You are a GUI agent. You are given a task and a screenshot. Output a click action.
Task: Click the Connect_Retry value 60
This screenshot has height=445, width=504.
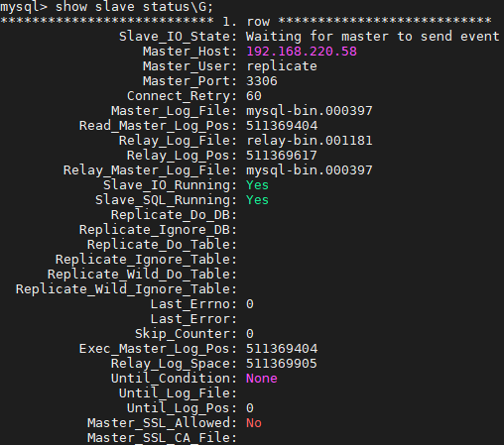pyautogui.click(x=254, y=96)
